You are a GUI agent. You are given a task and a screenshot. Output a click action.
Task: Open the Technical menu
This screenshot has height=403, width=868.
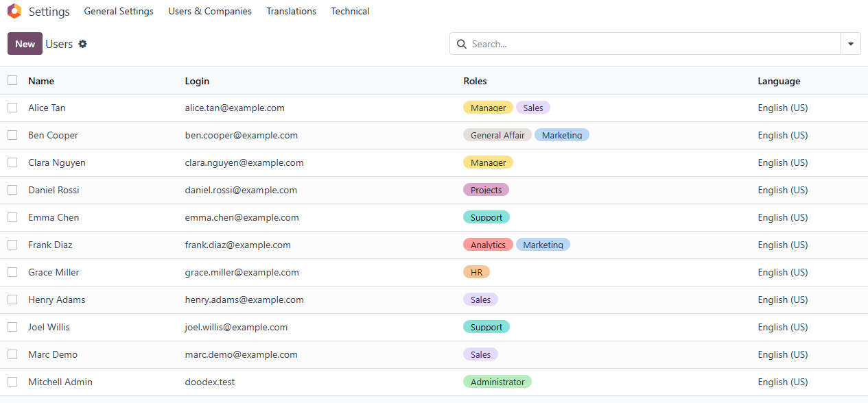(350, 11)
